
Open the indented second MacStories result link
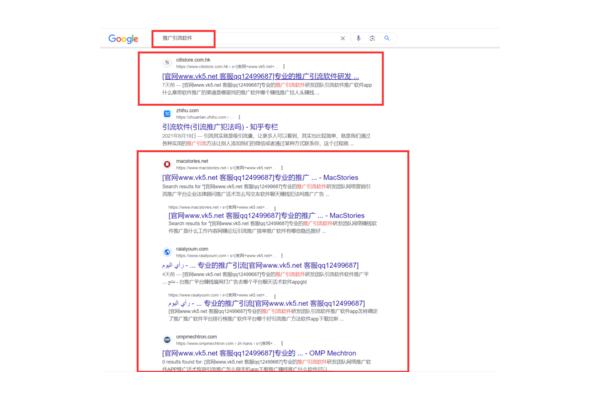(x=270, y=214)
